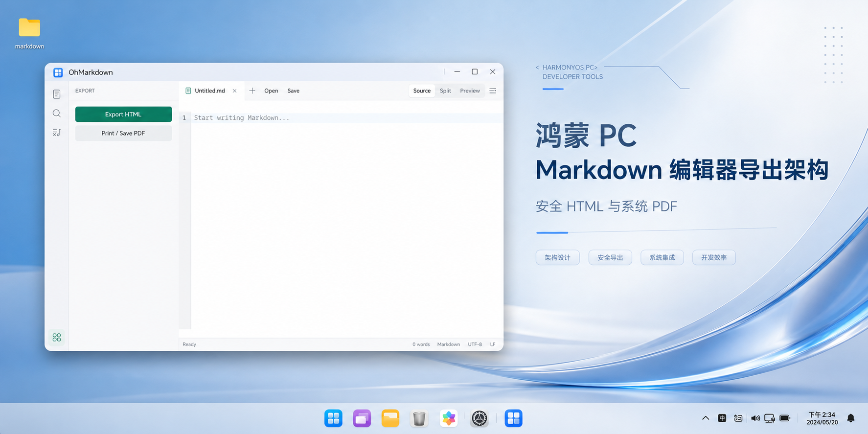
Task: Click the input method tray icon
Action: pos(722,418)
